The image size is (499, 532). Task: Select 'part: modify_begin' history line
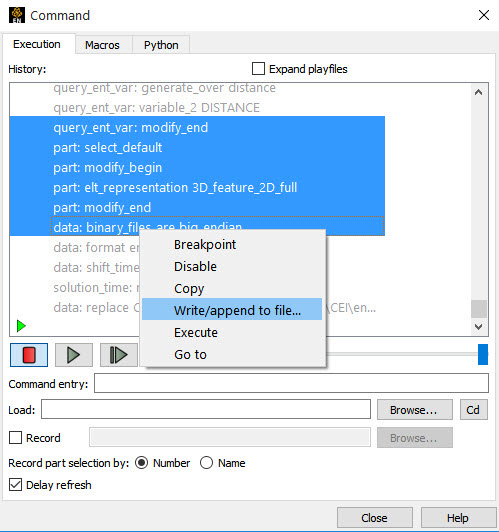tap(197, 168)
